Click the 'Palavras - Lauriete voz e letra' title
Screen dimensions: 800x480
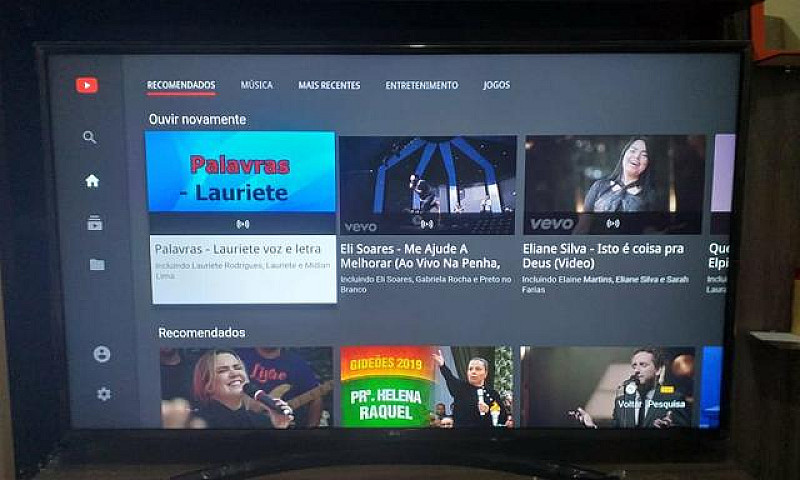[238, 249]
